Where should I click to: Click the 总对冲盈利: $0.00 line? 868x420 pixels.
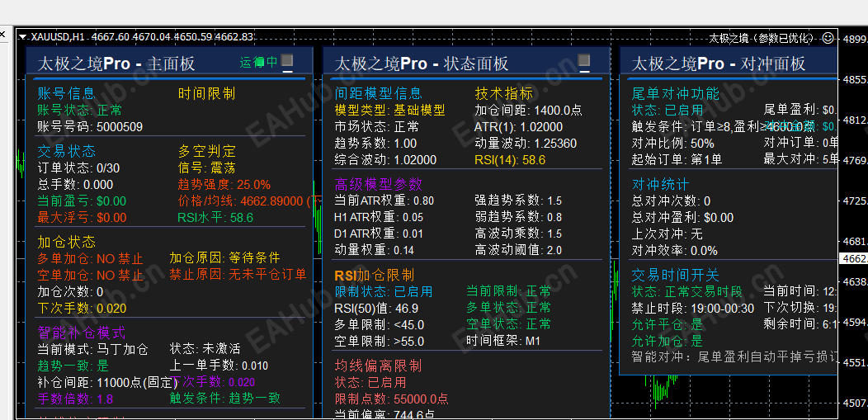tap(682, 218)
